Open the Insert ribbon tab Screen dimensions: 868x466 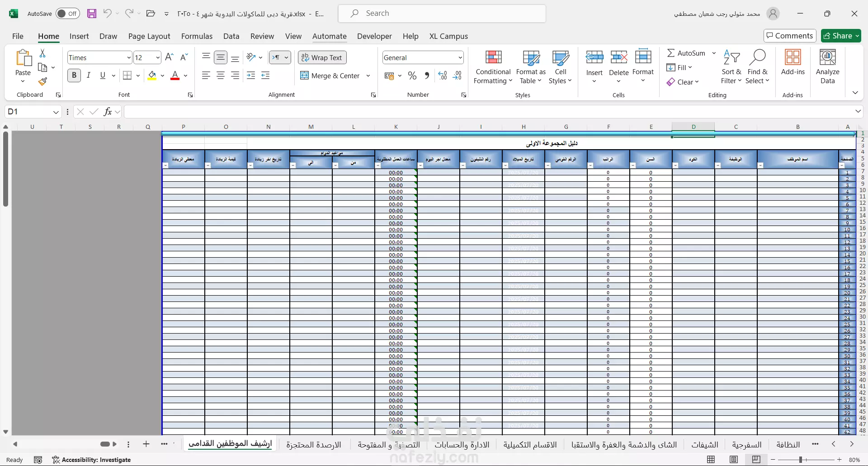coord(79,36)
